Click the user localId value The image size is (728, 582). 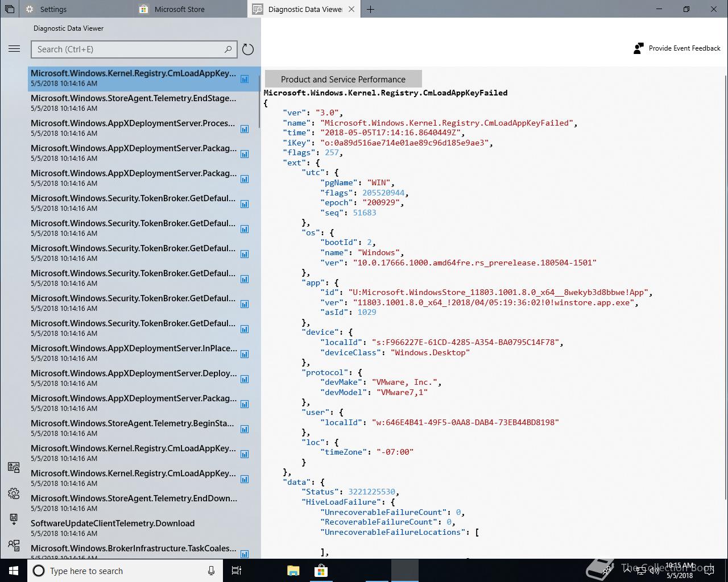(x=465, y=422)
